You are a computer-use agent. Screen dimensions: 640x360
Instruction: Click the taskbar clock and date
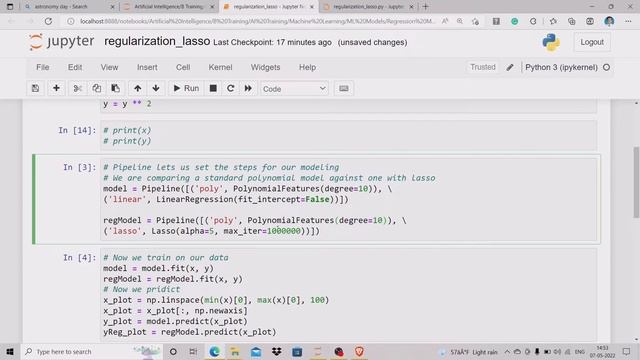pyautogui.click(x=602, y=351)
